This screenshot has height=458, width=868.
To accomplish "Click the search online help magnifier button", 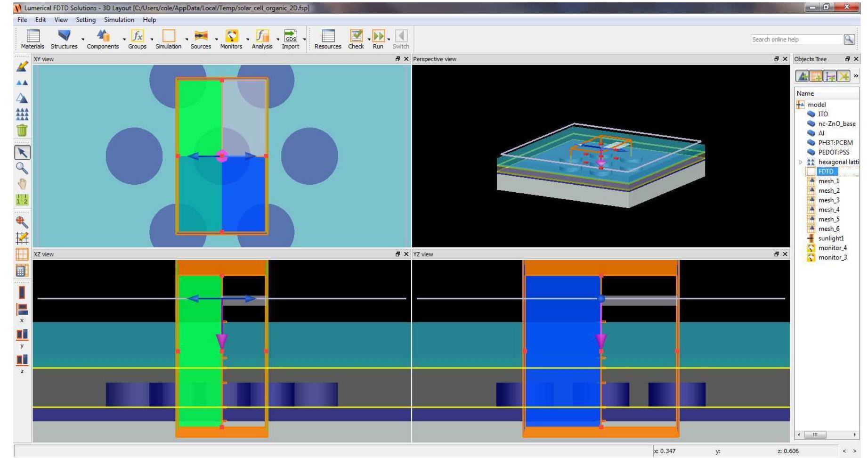I will (x=849, y=40).
